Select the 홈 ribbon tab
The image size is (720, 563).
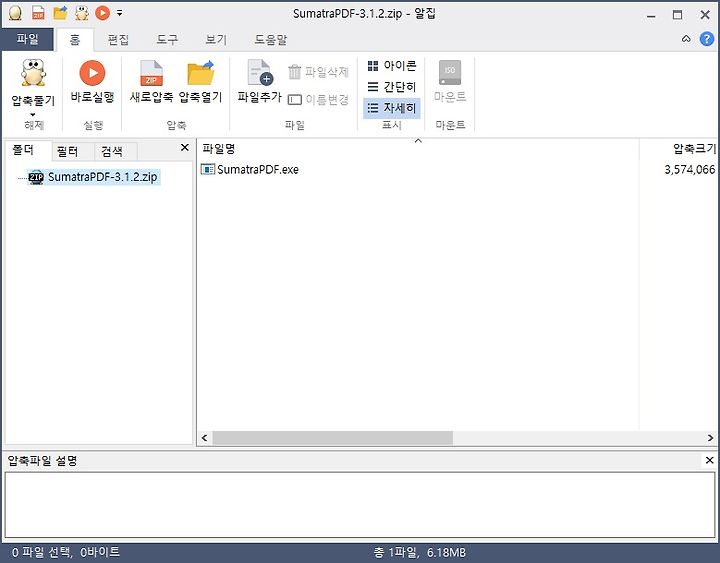[74, 40]
